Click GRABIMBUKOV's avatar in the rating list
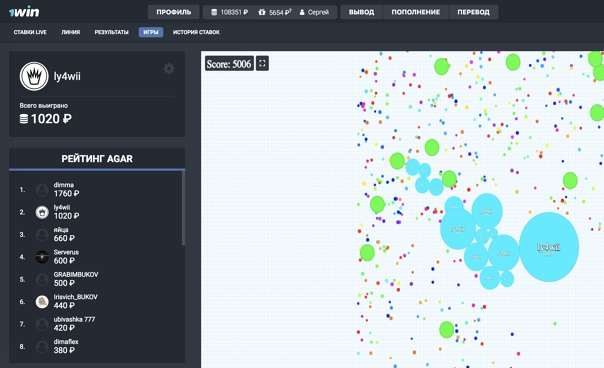 [x=42, y=279]
